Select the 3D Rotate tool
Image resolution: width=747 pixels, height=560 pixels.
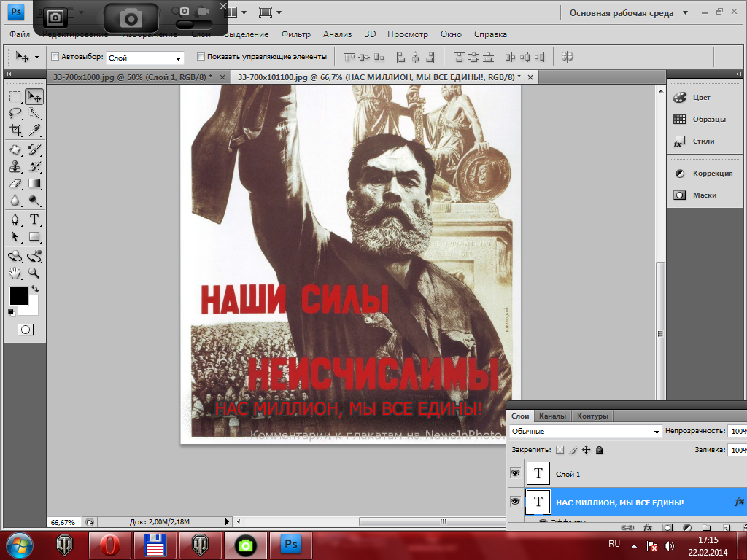click(x=15, y=257)
